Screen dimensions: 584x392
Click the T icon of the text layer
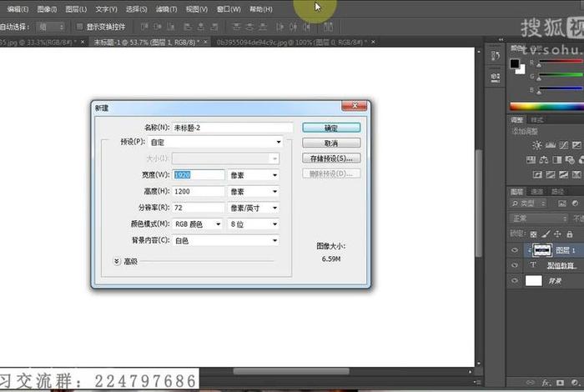(533, 264)
